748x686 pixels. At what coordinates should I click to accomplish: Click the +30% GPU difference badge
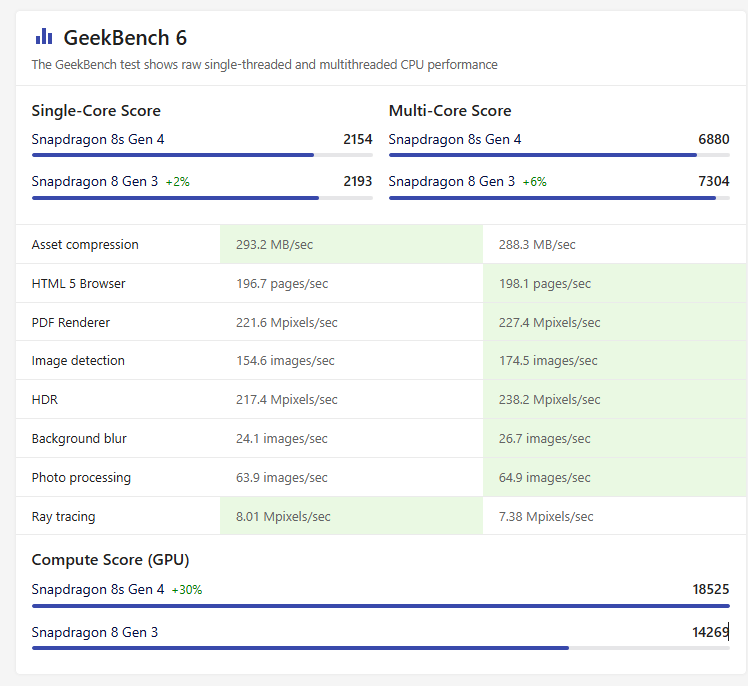click(186, 590)
